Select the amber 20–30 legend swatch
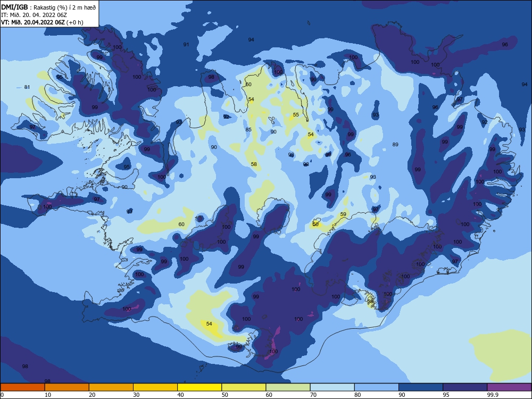This screenshot has width=532, height=399. 111,387
